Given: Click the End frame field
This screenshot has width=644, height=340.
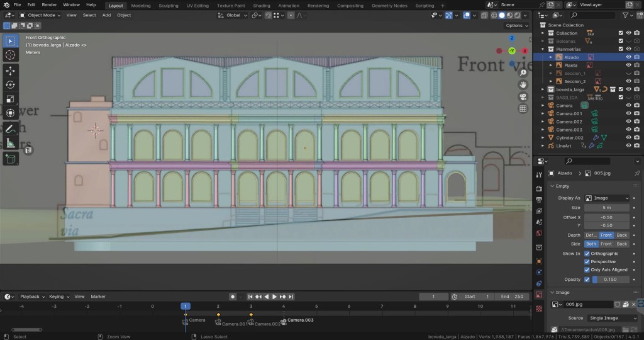Looking at the screenshot, I should point(511,297).
